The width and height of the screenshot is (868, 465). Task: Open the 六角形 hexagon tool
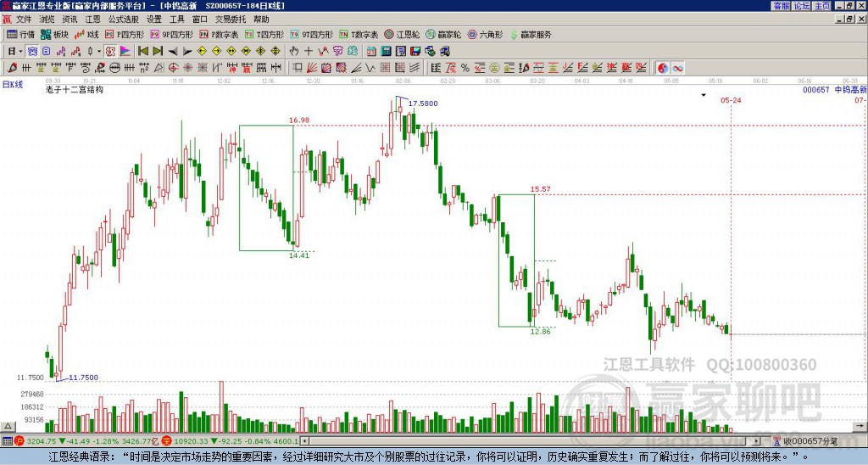tap(485, 34)
